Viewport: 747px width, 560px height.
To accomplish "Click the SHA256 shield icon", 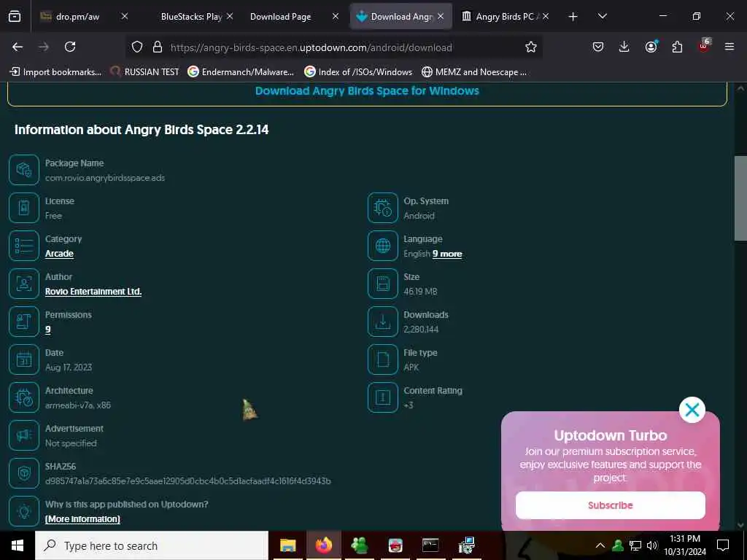I will pyautogui.click(x=24, y=473).
